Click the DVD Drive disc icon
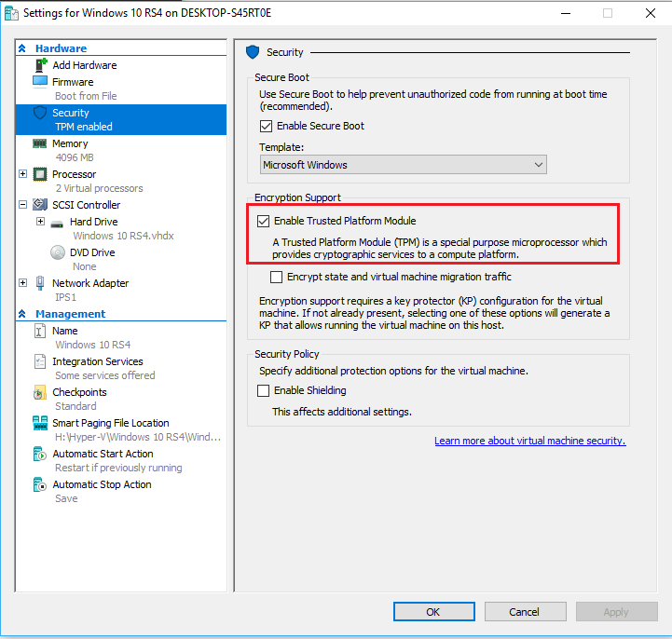This screenshot has height=639, width=672. click(x=58, y=252)
